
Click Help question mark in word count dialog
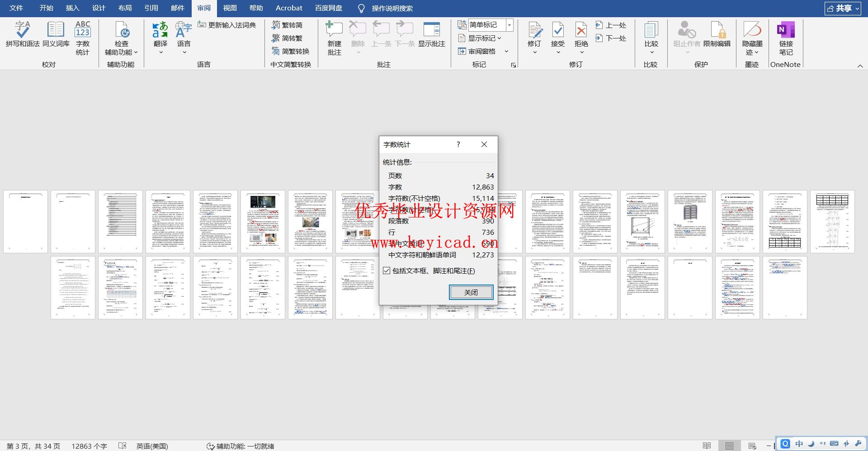[x=458, y=144]
